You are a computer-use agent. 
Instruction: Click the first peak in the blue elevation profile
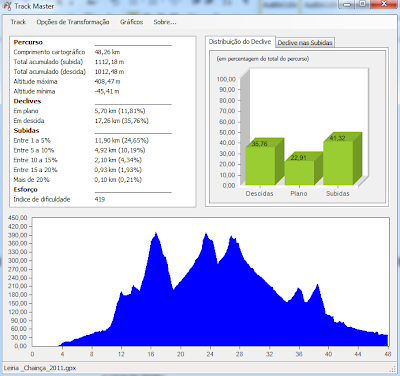pyautogui.click(x=156, y=235)
